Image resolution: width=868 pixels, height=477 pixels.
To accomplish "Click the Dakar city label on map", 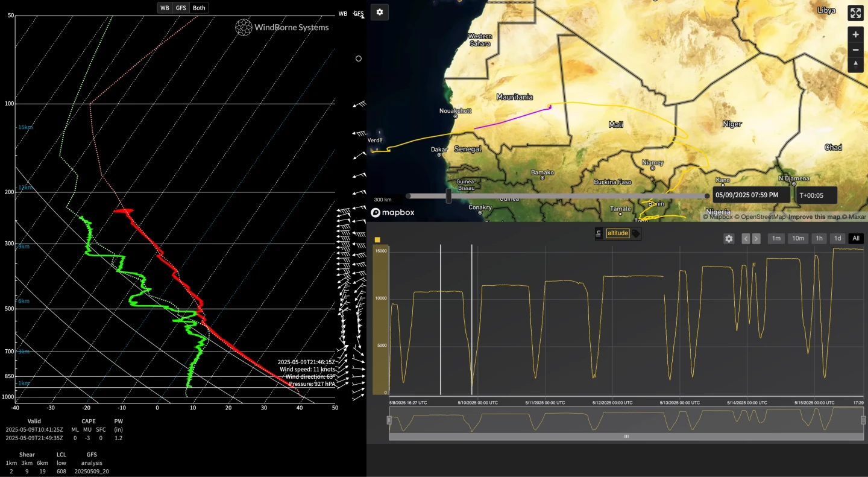I will click(439, 149).
